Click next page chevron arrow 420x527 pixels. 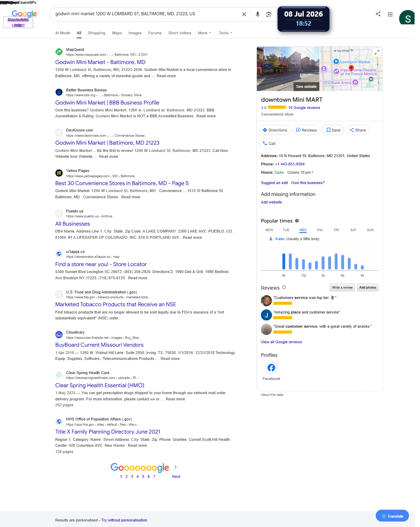[x=176, y=467]
